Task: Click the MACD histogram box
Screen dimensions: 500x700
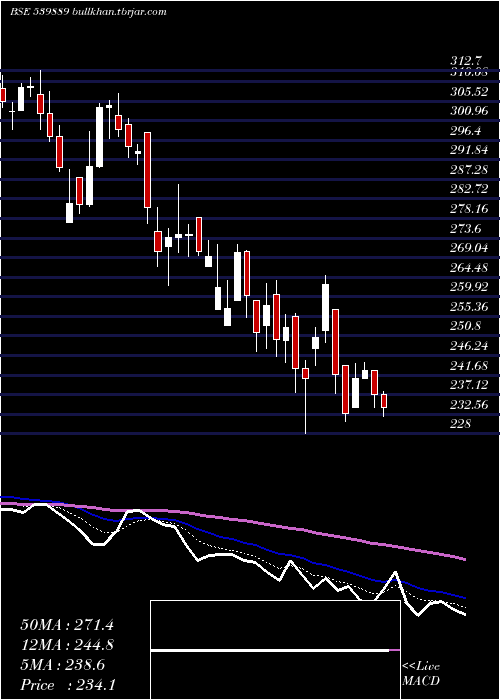Action: [275, 650]
